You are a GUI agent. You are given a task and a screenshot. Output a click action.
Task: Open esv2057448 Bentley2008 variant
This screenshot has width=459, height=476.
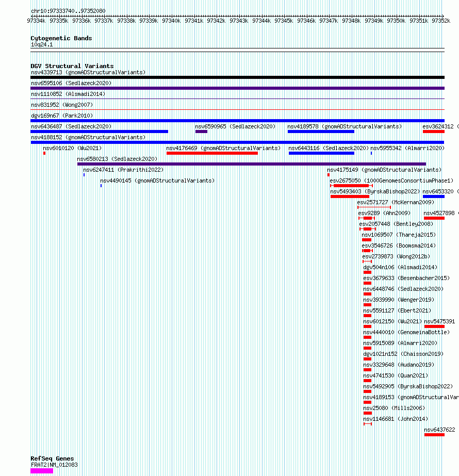(x=396, y=224)
